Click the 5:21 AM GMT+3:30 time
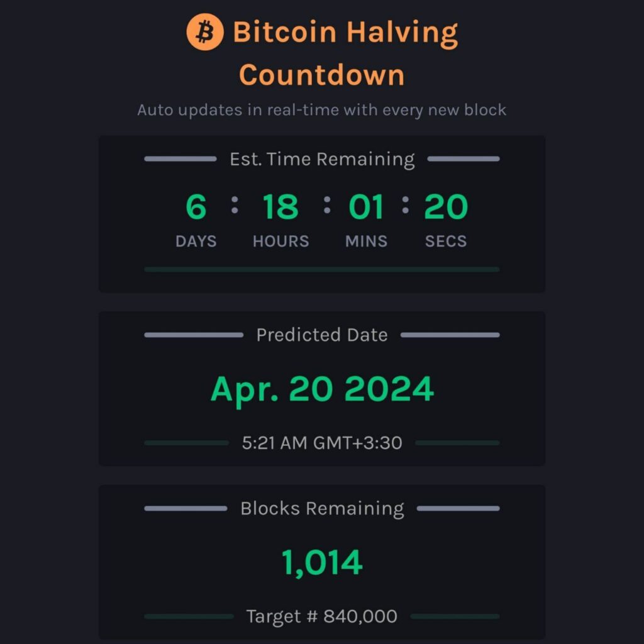The image size is (644, 644). click(322, 443)
